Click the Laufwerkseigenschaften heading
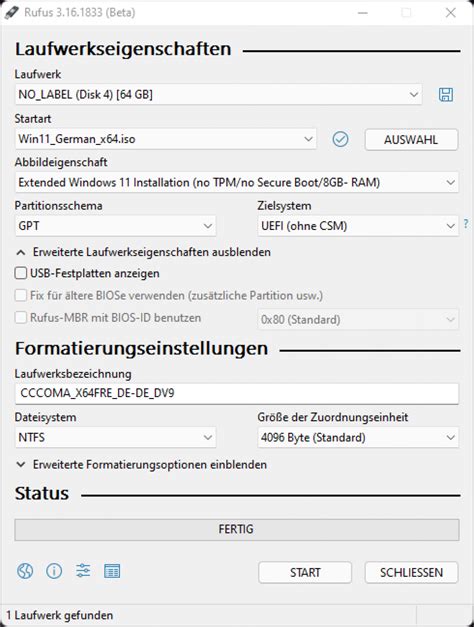Viewport: 474px width, 627px height. [x=123, y=49]
